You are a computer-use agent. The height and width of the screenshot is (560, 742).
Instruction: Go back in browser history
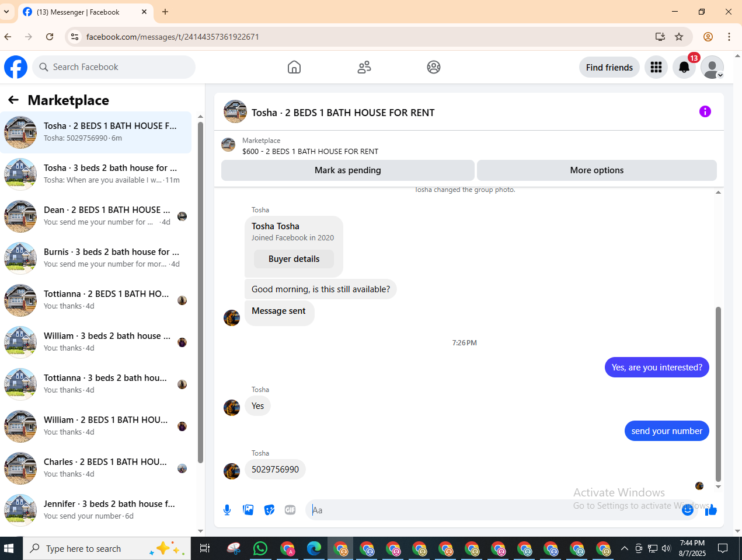point(8,37)
